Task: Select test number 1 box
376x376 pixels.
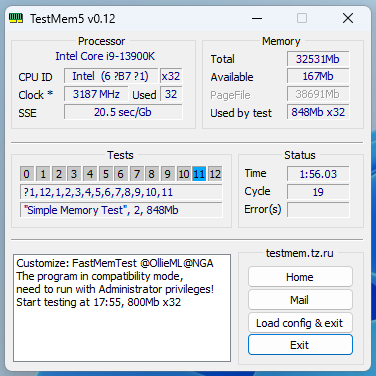Action: [x=43, y=174]
